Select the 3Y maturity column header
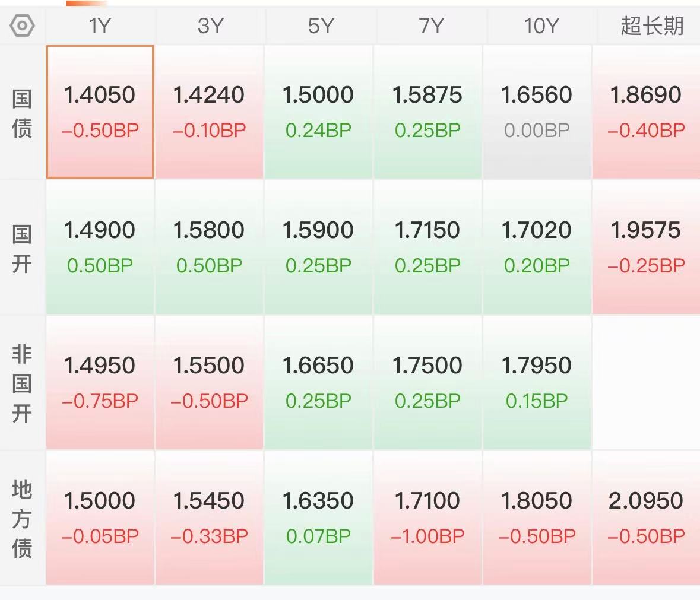 pyautogui.click(x=210, y=26)
